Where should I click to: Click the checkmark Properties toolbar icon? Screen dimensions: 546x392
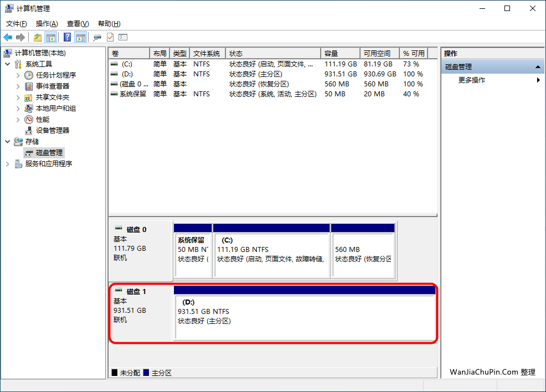110,37
